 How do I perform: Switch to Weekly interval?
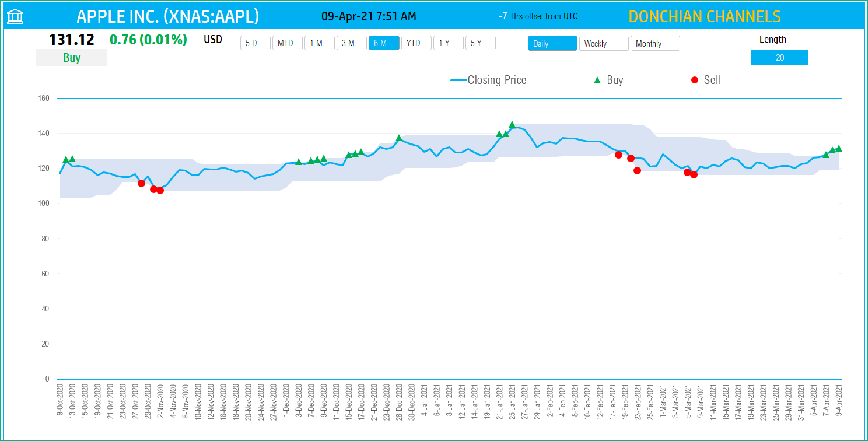pos(604,43)
